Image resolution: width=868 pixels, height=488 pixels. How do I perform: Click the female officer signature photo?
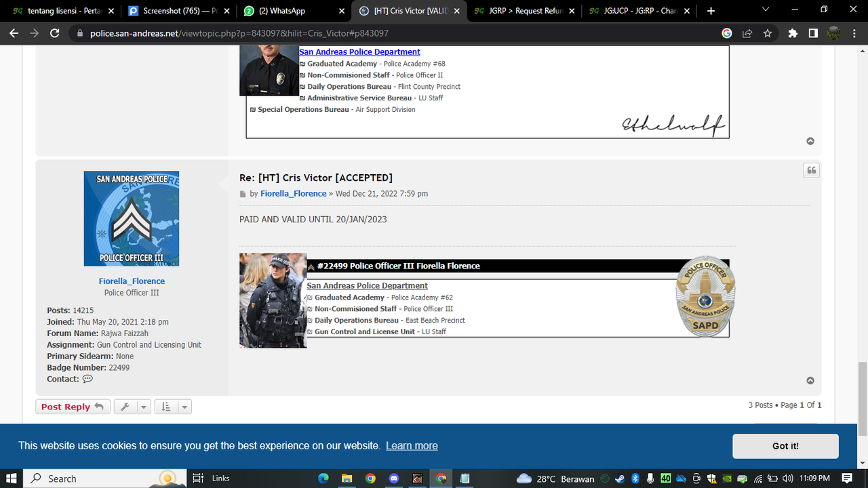273,300
